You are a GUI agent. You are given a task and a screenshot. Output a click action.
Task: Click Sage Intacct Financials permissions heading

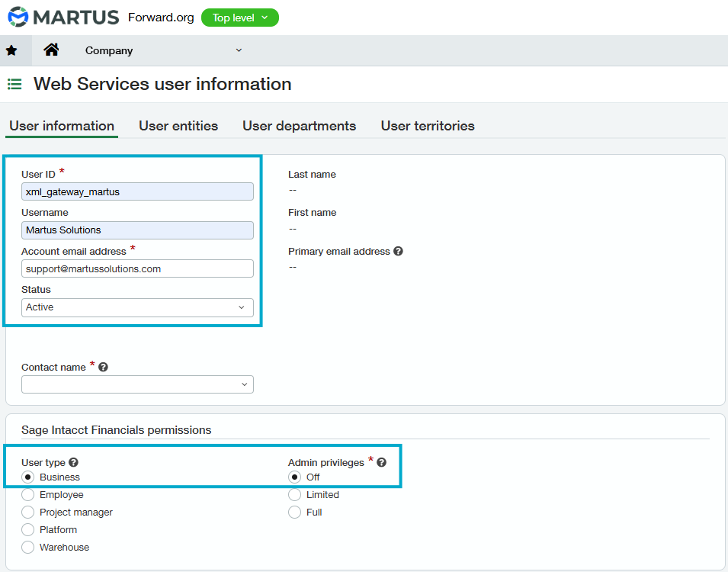pos(116,430)
